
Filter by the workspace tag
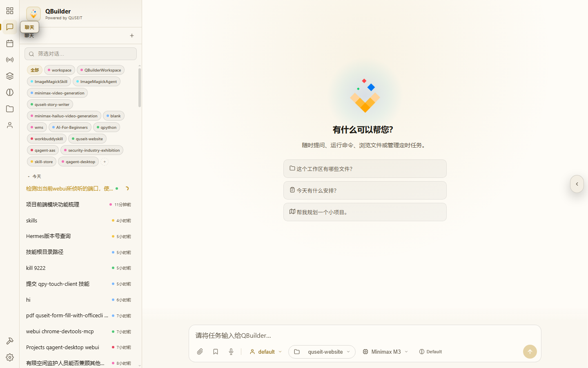pos(60,70)
